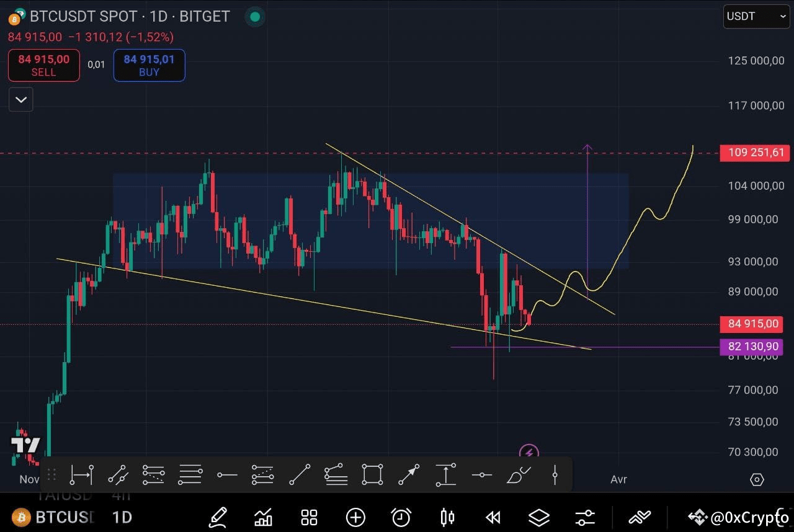Select the horizontal ray drawing tool
This screenshot has width=794, height=532.
[x=227, y=475]
